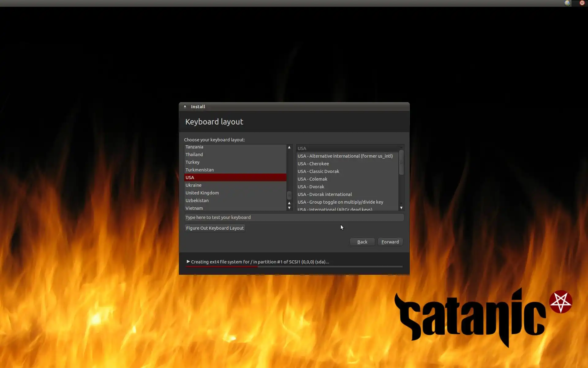Click the pentagram logo emblem on wallpaper
The width and height of the screenshot is (588, 368).
click(561, 302)
